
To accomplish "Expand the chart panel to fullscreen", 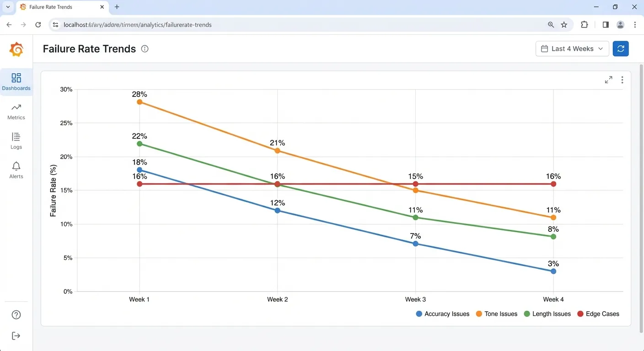I will [x=608, y=80].
